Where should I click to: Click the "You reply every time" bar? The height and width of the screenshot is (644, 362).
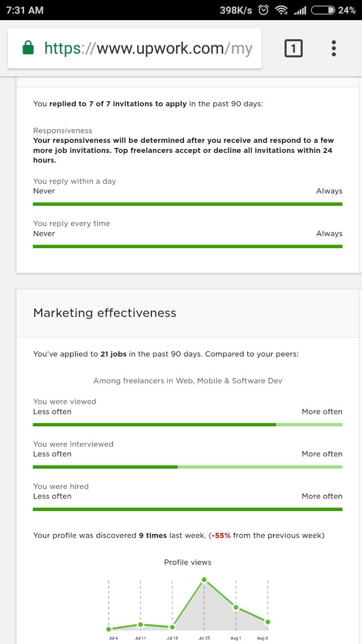[188, 247]
